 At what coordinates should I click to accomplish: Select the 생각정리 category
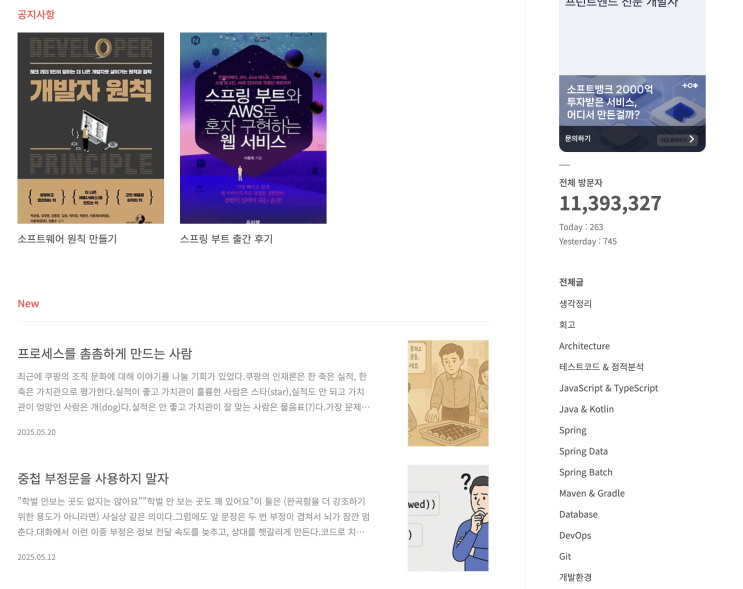pyautogui.click(x=575, y=304)
